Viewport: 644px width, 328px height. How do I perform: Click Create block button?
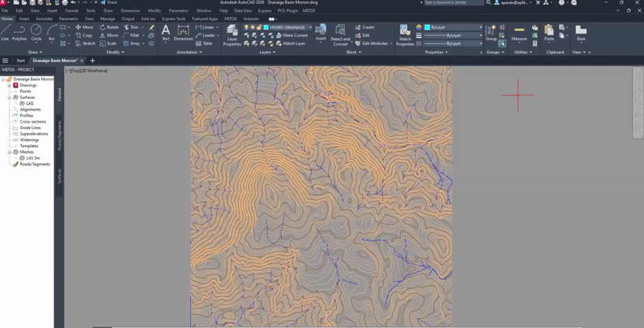click(x=365, y=27)
